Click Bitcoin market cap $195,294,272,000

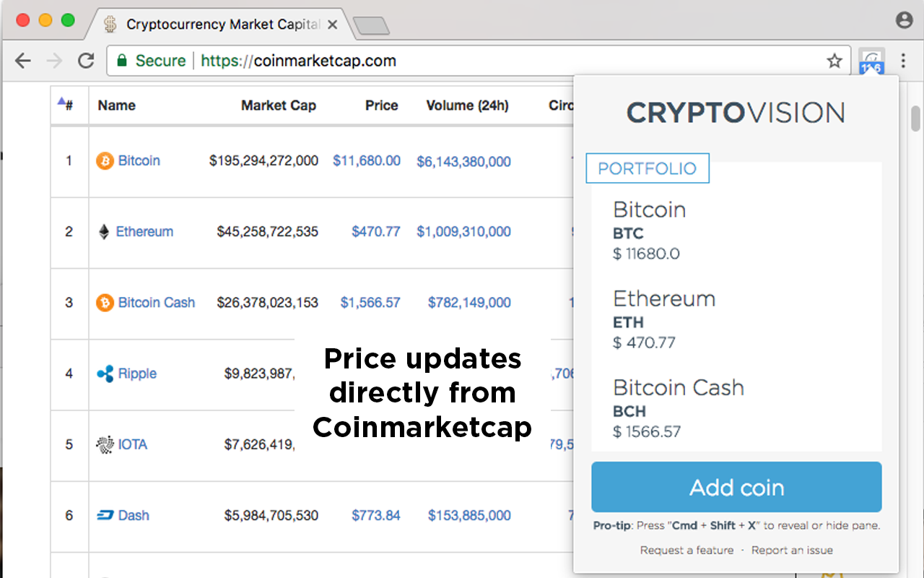(x=263, y=160)
